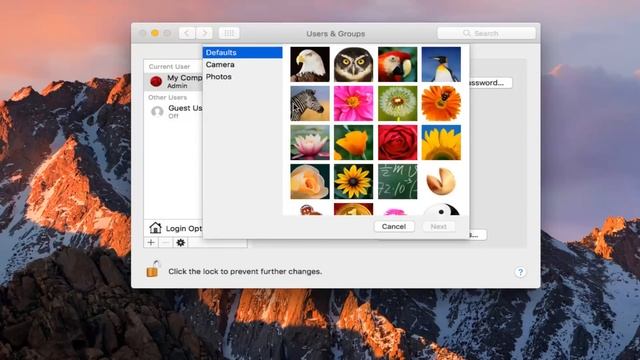Image resolution: width=640 pixels, height=360 pixels.
Task: Choose the zebra picture
Action: pos(310,103)
